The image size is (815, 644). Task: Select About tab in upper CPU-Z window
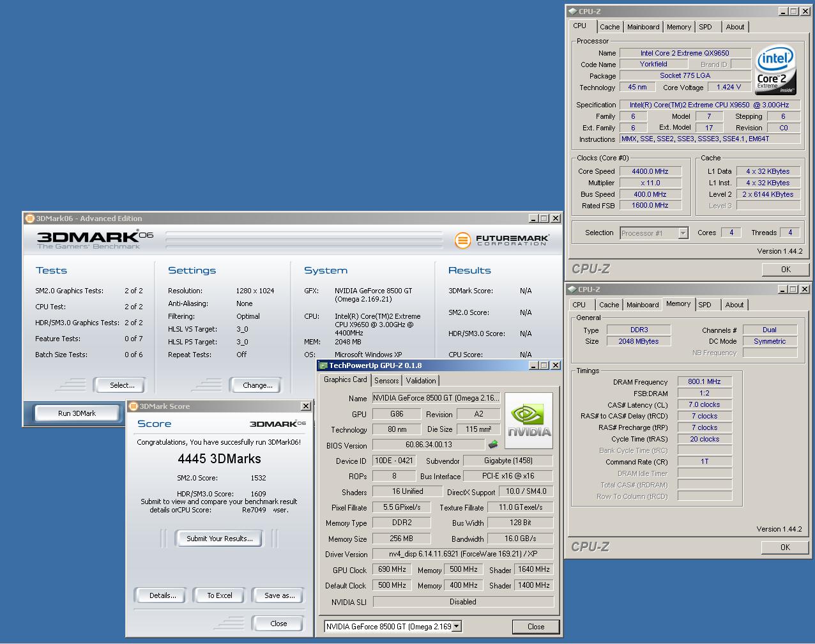(x=735, y=27)
